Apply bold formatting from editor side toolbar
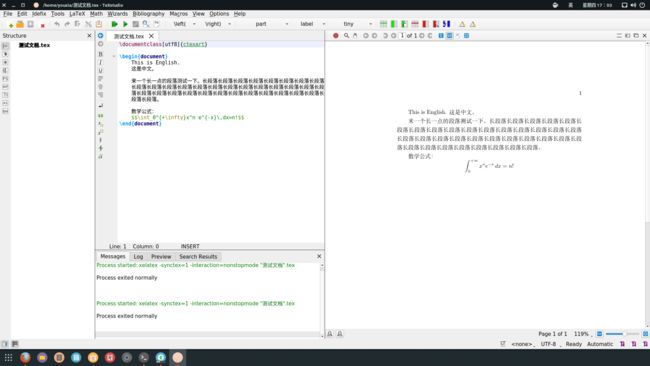The width and height of the screenshot is (650, 366). pos(100,54)
